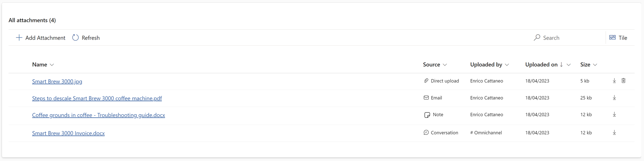Open the Source column filter chevron
644x161 pixels.
tap(445, 65)
